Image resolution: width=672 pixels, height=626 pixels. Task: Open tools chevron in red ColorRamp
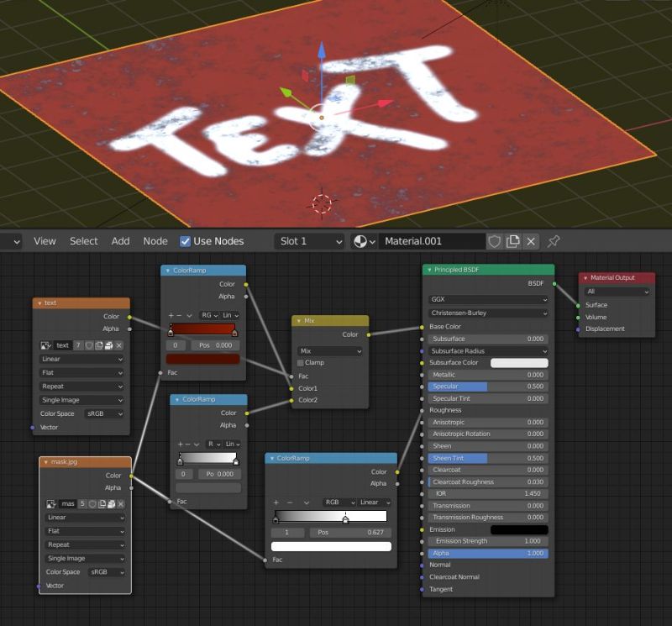tap(189, 315)
